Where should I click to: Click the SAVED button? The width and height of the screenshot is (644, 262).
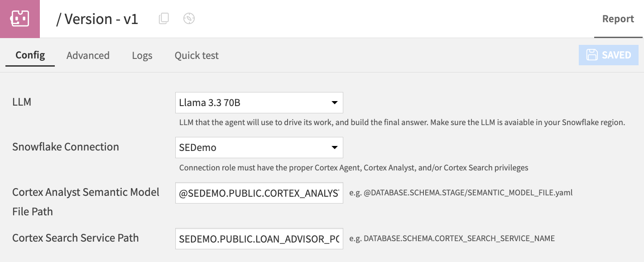pos(609,54)
